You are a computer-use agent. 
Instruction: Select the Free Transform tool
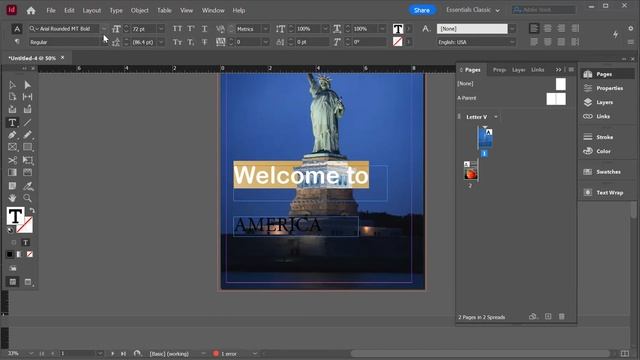pos(27,160)
